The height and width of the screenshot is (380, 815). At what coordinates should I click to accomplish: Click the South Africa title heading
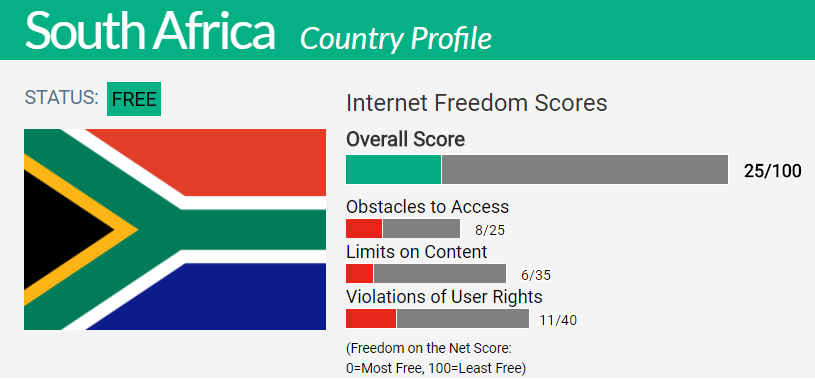(150, 31)
